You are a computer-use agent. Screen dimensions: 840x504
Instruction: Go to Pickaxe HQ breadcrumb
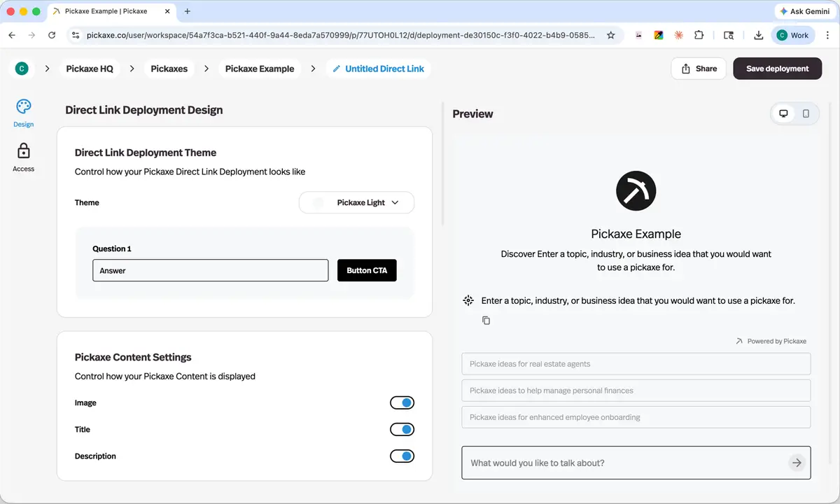(x=90, y=69)
